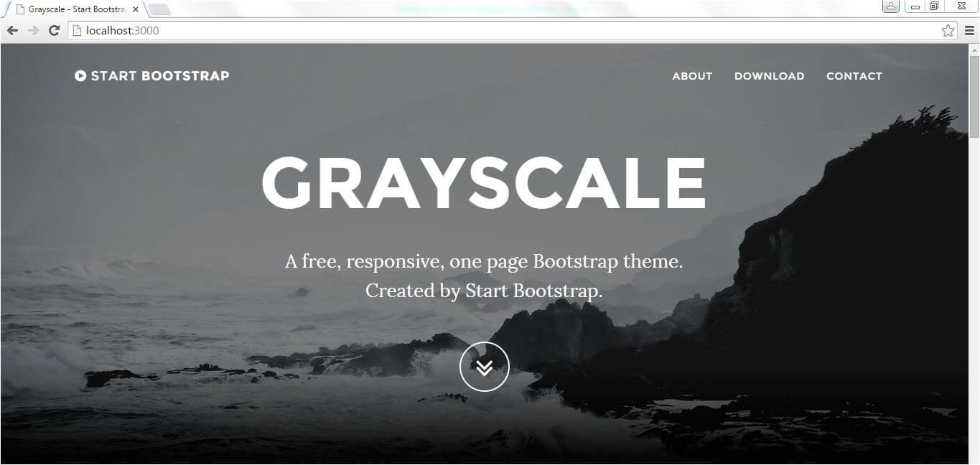Open the browser user profile icon
Screen dimensions: 980x465
(x=890, y=6)
